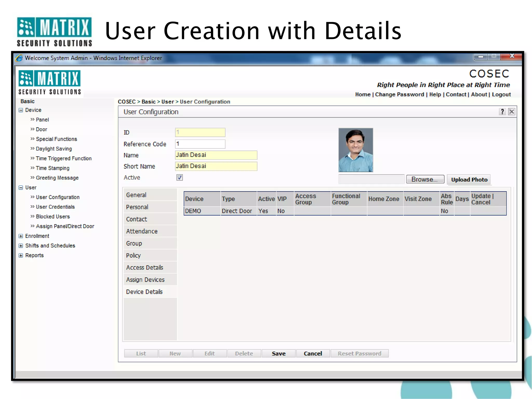Switch to the Group tab
The height and width of the screenshot is (399, 532).
coord(150,243)
